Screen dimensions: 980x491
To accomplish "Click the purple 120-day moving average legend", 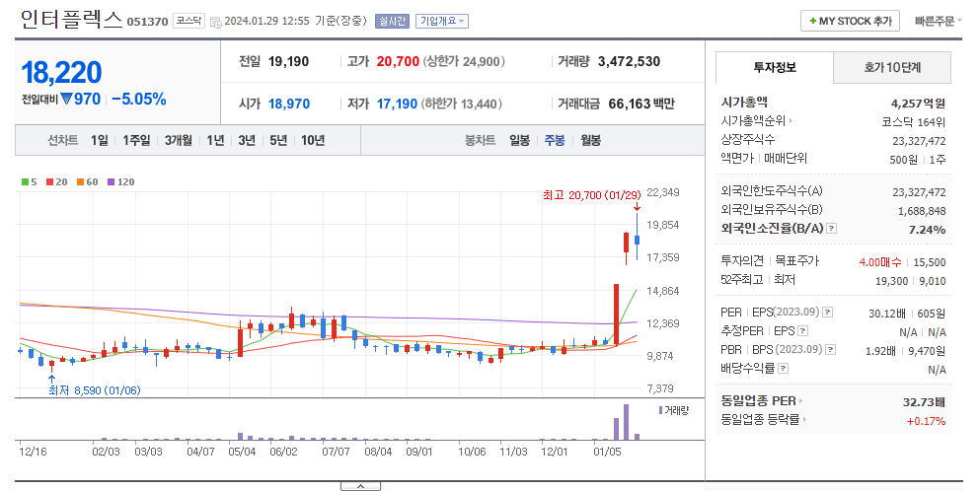I will pyautogui.click(x=120, y=181).
